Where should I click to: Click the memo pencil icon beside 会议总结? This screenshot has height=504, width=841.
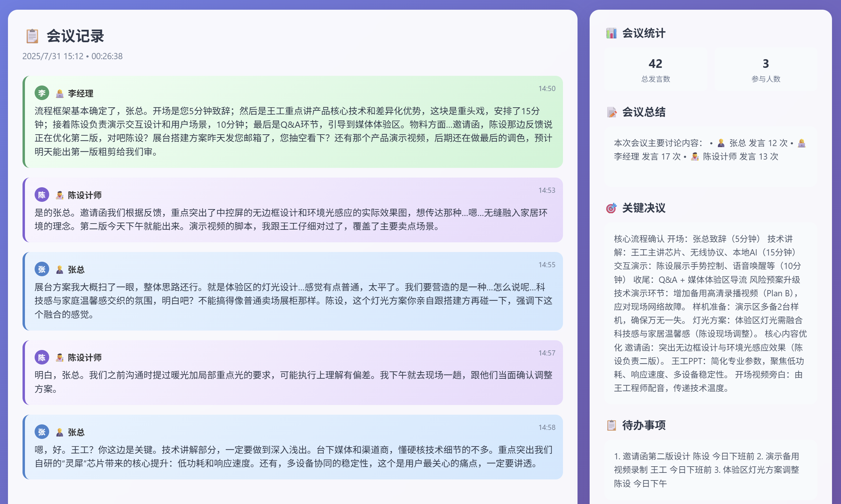click(x=611, y=112)
